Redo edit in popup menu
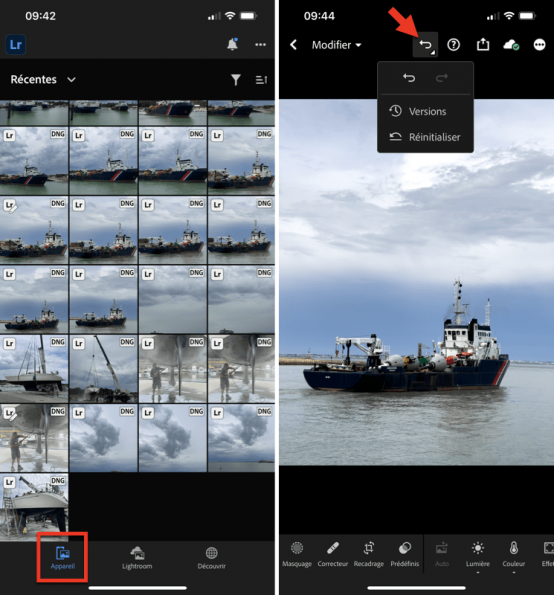554x595 pixels. (442, 78)
